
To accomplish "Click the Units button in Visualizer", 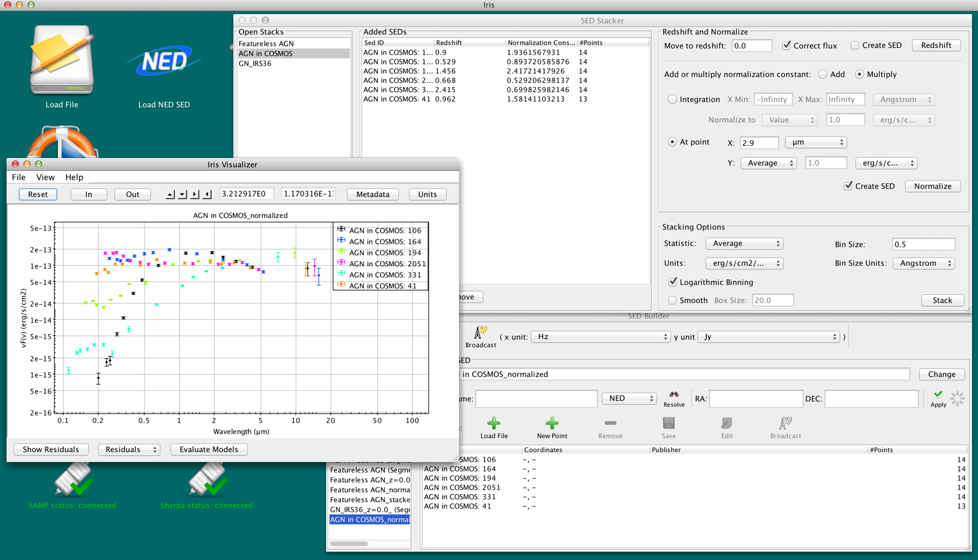I will (x=427, y=194).
